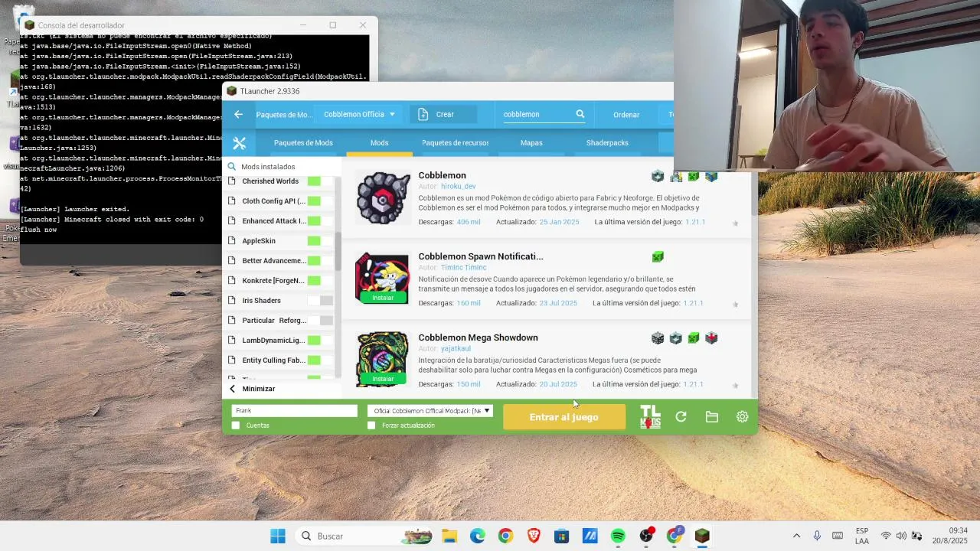Click the Minecraft block icon in taskbar
This screenshot has height=551, width=980.
coord(702,536)
